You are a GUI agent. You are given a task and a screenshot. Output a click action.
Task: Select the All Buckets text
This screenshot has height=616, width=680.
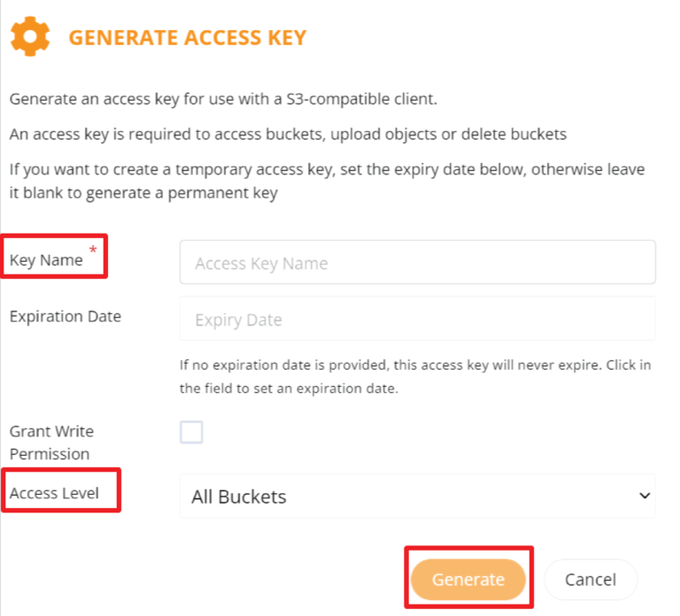point(239,497)
